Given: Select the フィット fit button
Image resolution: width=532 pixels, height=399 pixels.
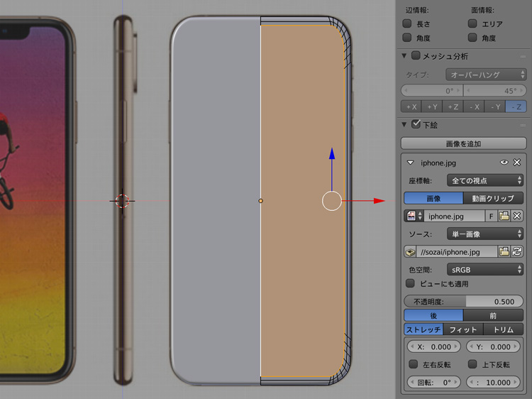Looking at the screenshot, I should tap(462, 329).
